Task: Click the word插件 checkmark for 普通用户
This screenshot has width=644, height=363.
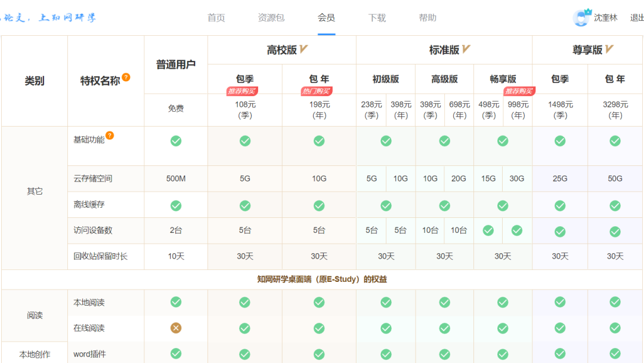Action: 176,353
